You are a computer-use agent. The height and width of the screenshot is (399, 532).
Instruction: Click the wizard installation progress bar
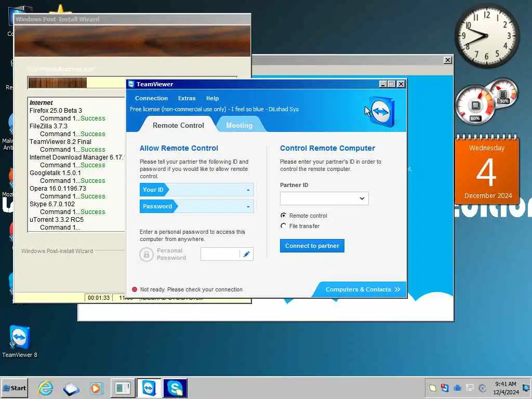pos(77,83)
